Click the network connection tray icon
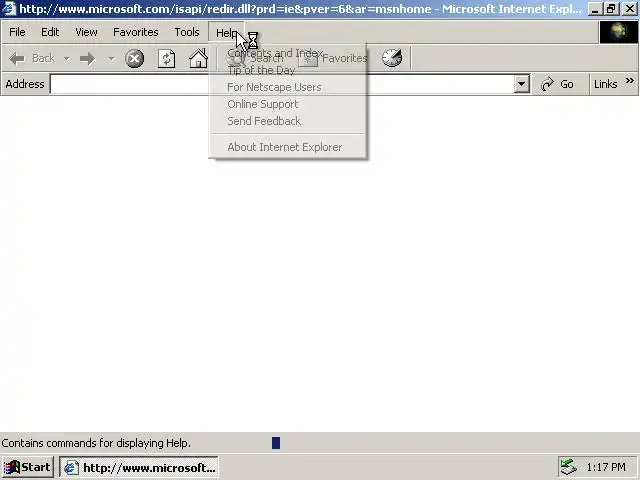640x480 pixels. pos(569,467)
